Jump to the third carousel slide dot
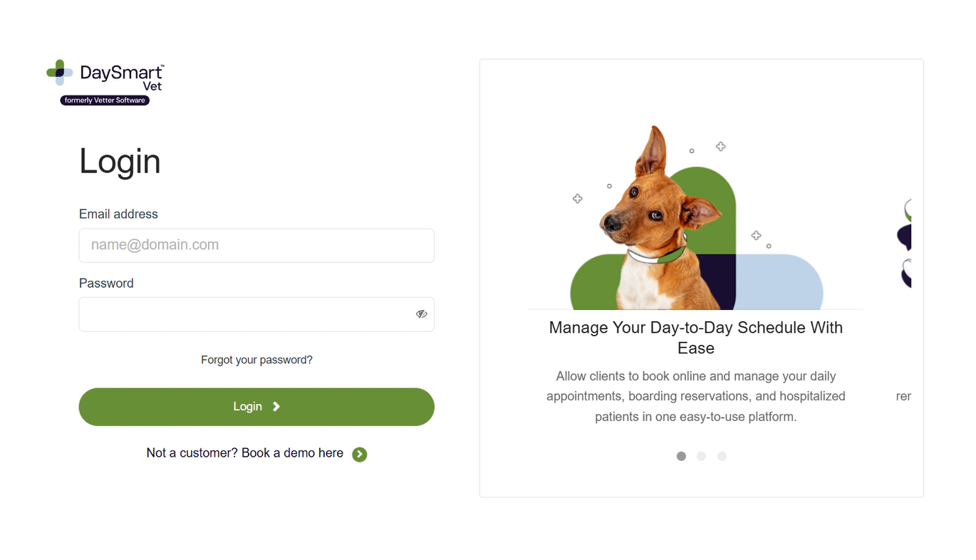Viewport: 976px width, 560px height. coord(722,456)
